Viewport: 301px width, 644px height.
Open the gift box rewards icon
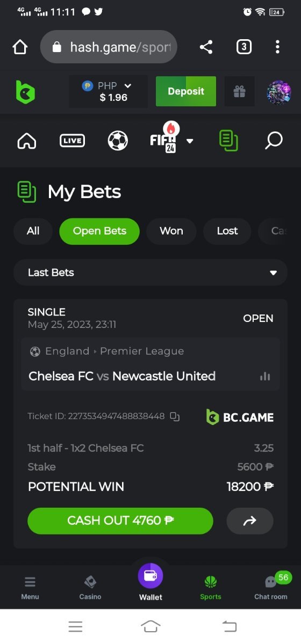pos(239,92)
